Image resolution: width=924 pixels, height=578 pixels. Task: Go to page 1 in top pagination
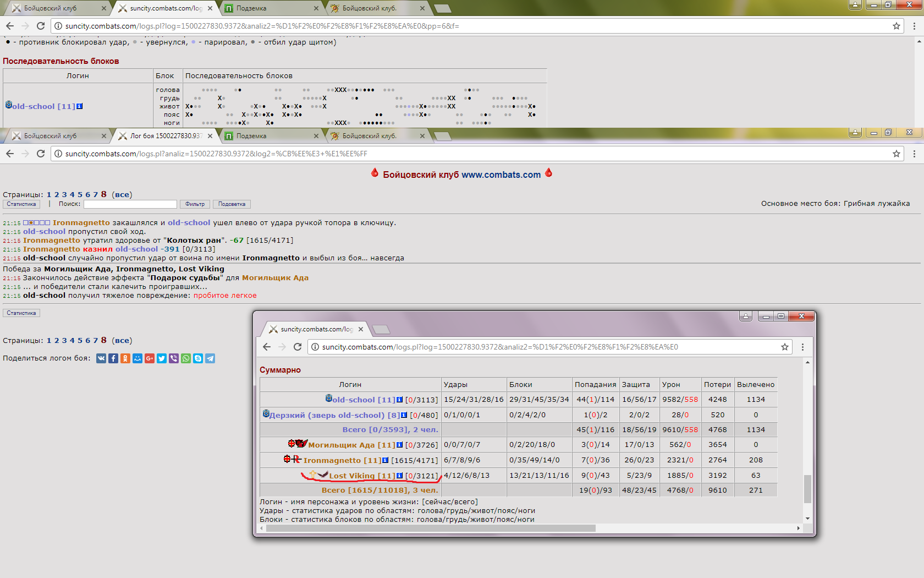(x=49, y=194)
